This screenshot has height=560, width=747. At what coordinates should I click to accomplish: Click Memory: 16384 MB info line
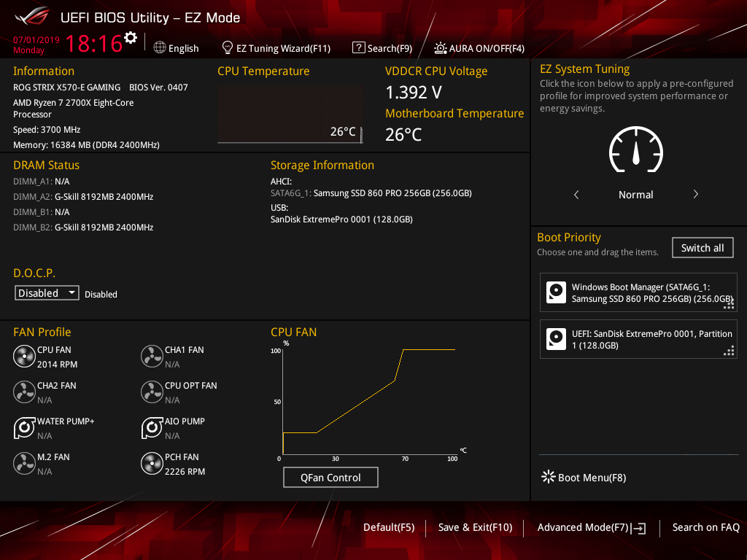pos(86,145)
